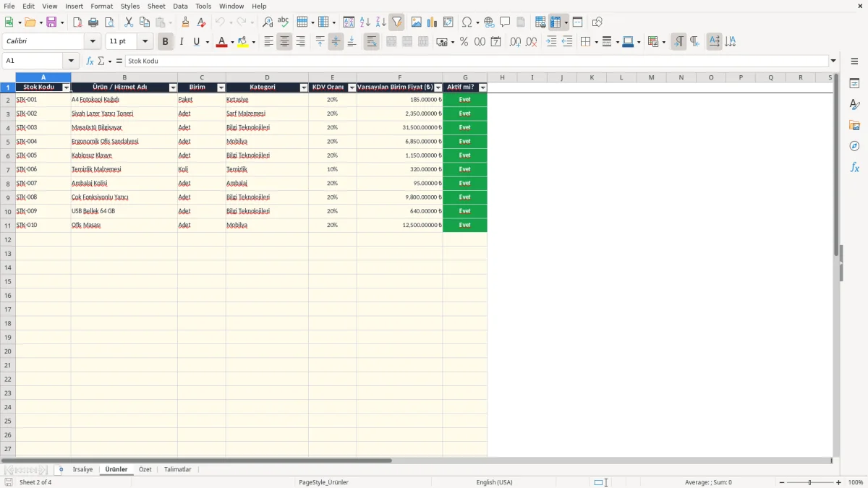Open the Aktif mi? column filter dropdown
The height and width of the screenshot is (488, 868).
coord(482,87)
